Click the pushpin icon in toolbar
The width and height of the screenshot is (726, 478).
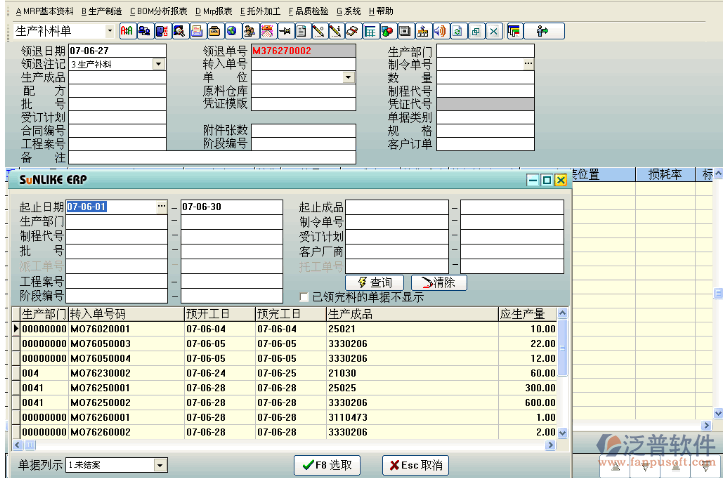tap(286, 31)
